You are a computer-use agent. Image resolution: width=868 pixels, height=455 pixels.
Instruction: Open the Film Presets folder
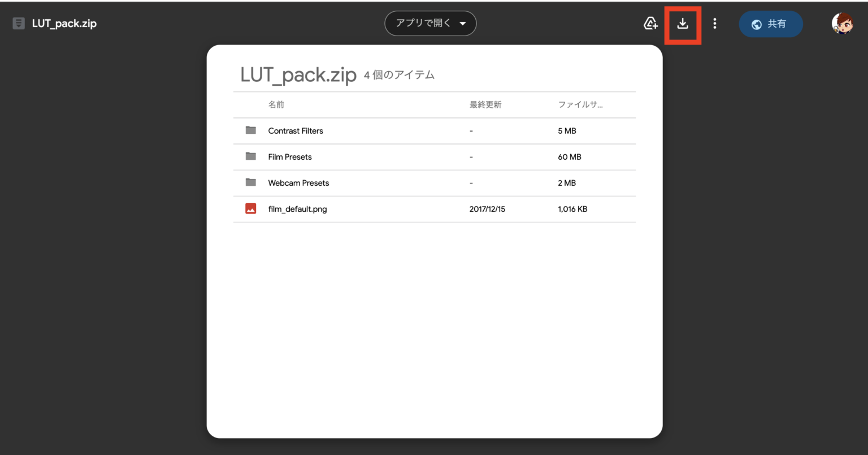coord(290,156)
